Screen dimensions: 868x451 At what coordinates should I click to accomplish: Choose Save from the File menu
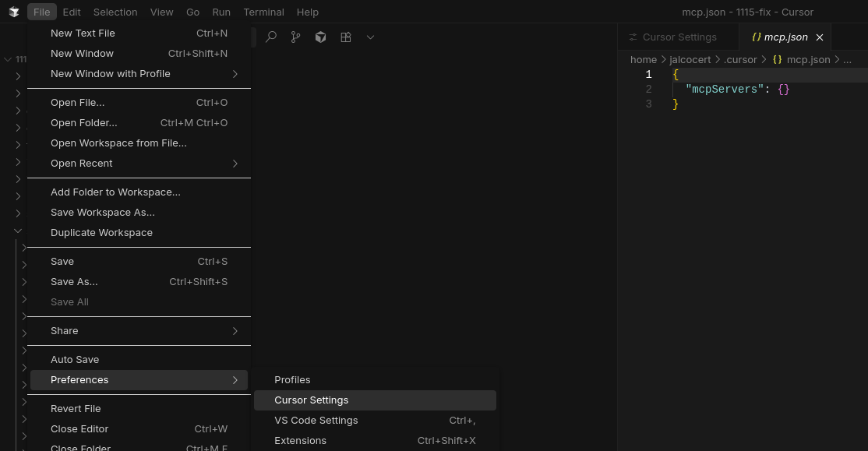coord(139,261)
